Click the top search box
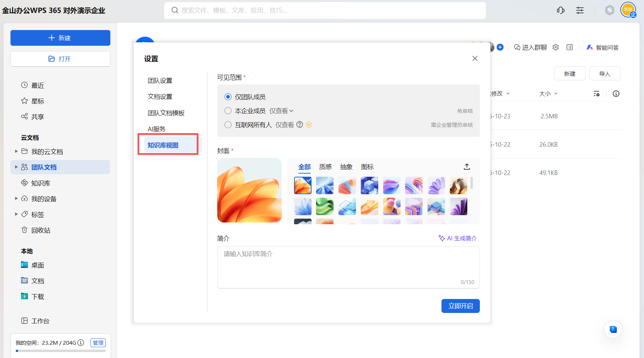 pyautogui.click(x=325, y=10)
